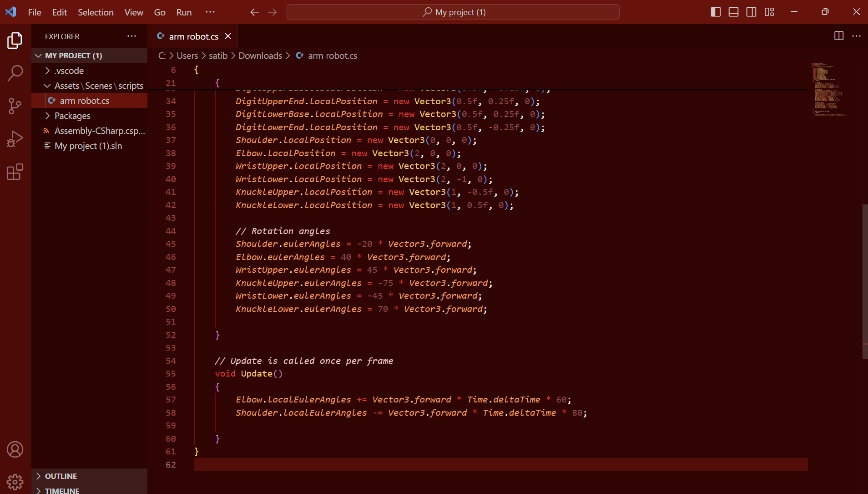Click the sticky scroll brace on line 21
The height and width of the screenshot is (494, 868).
[217, 83]
